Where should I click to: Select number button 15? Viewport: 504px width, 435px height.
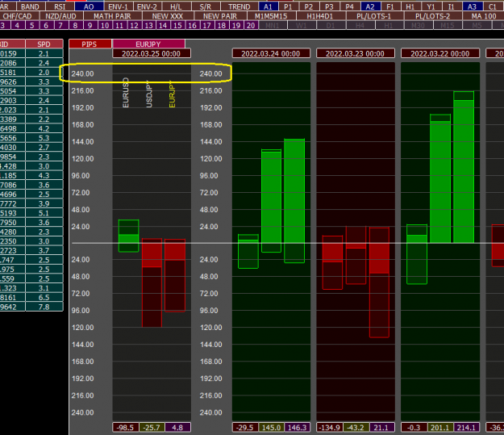(x=177, y=25)
